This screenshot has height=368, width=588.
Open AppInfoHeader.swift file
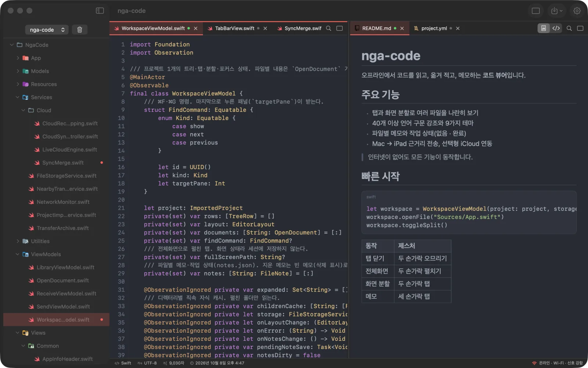[x=56, y=359]
